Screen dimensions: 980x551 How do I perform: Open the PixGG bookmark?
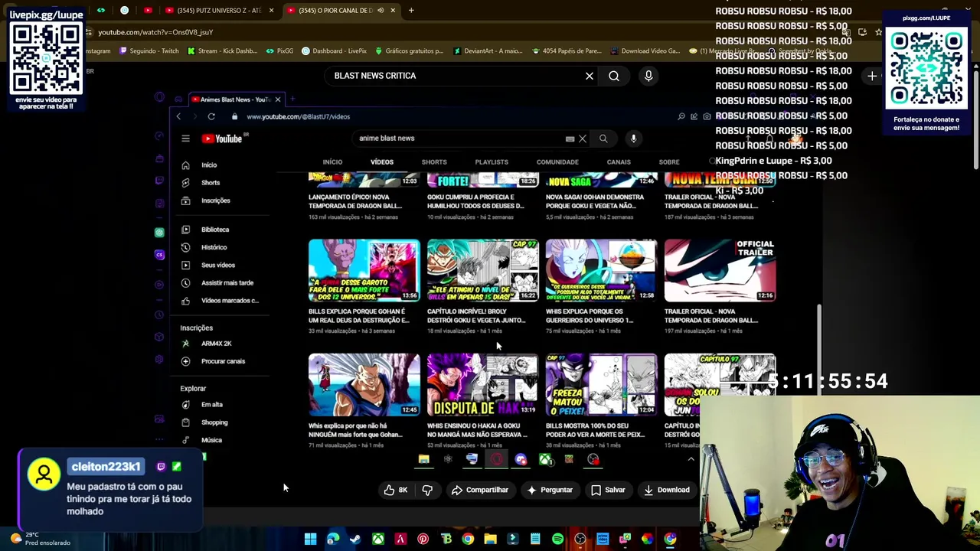279,51
